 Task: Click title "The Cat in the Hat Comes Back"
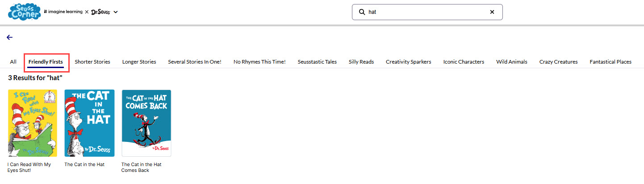[x=142, y=167]
